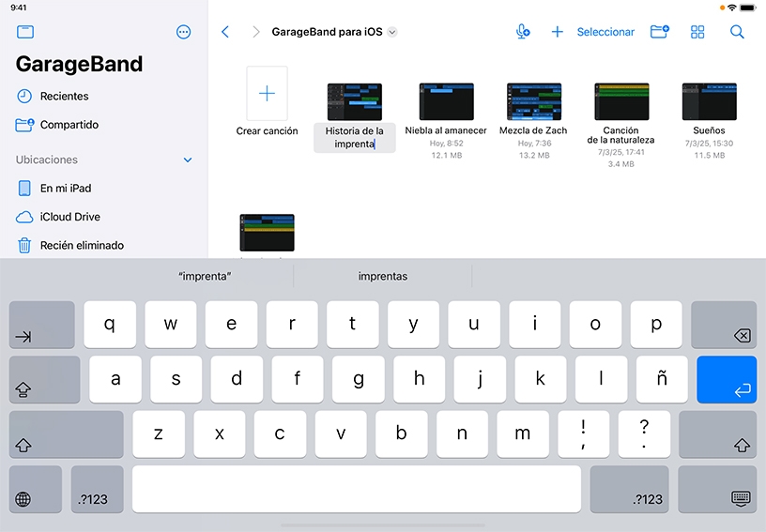Click the Mezcla de Zach file name
The height and width of the screenshot is (532, 766).
533,130
